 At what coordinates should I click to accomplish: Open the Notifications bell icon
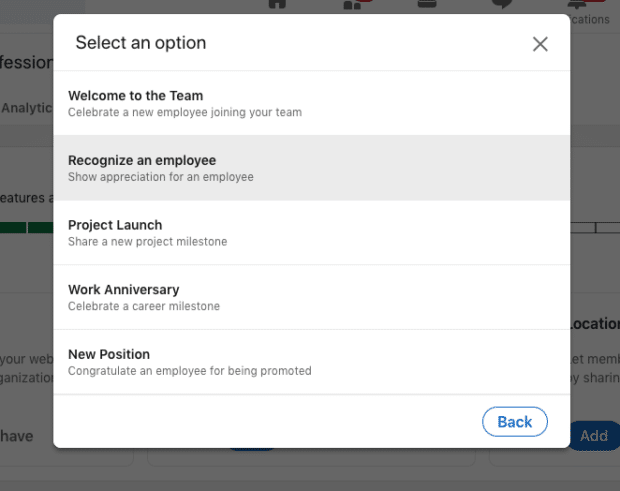pos(577,4)
